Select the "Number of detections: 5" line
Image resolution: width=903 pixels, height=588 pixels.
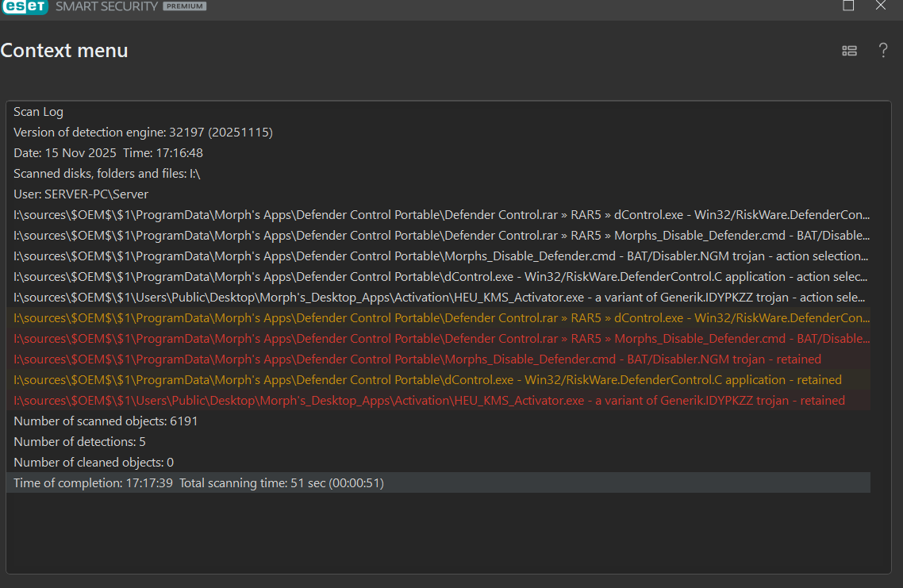point(79,442)
